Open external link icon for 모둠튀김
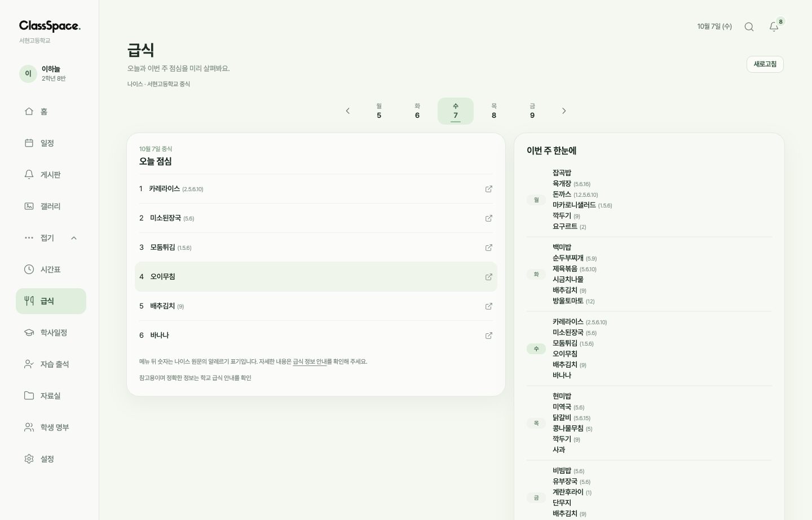 tap(489, 248)
